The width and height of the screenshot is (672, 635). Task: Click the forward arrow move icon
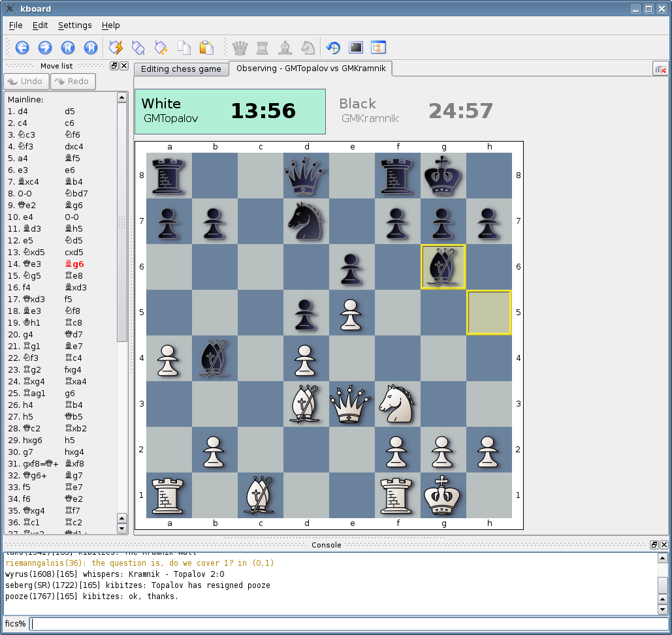(x=45, y=48)
